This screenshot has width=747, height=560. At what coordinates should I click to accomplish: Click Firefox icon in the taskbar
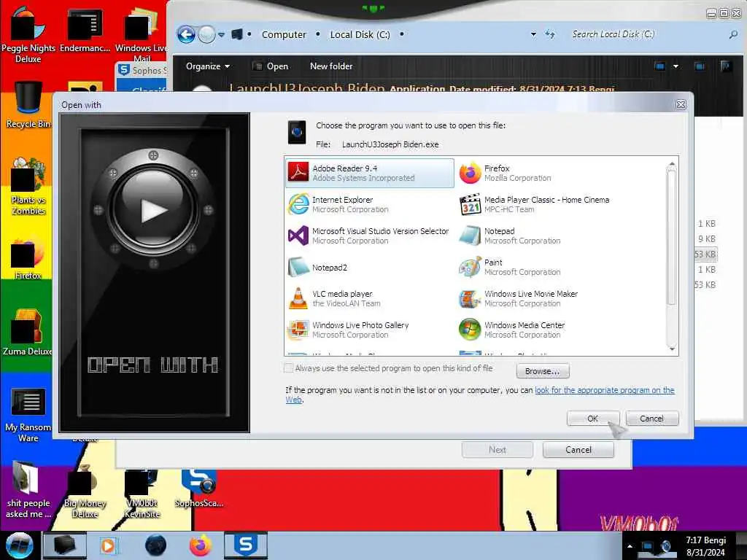pos(201,545)
